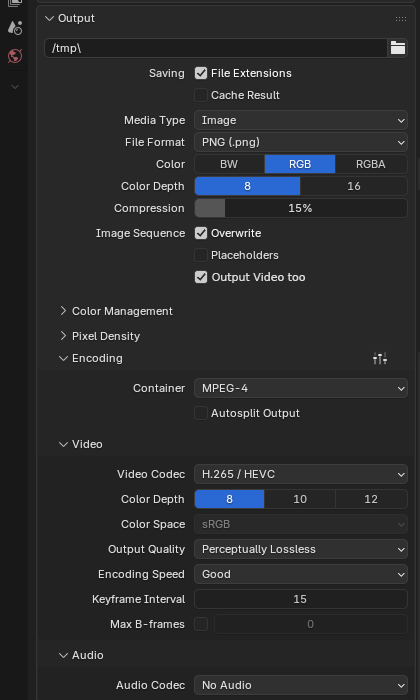The width and height of the screenshot is (420, 700).
Task: Click the /tmp\ output path field
Action: coord(216,48)
